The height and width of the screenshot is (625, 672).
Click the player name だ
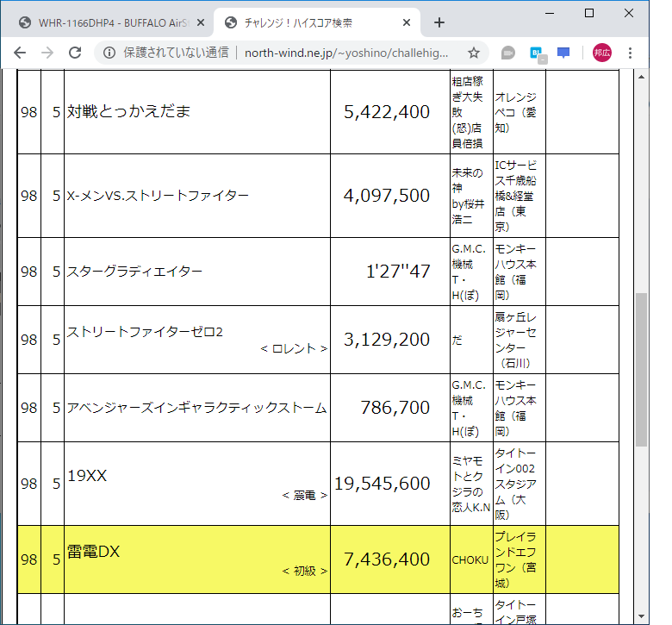[x=457, y=341]
